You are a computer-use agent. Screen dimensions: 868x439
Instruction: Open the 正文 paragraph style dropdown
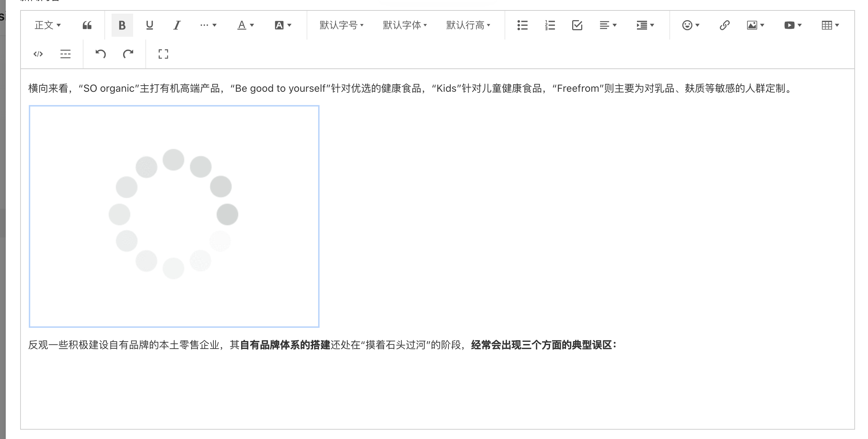pyautogui.click(x=48, y=25)
